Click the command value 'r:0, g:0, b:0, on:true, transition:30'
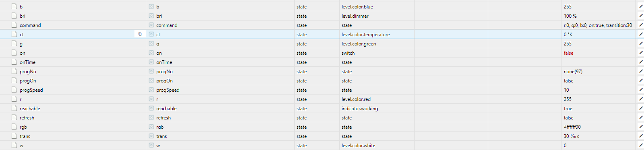The height and width of the screenshot is (150, 644). pos(598,25)
